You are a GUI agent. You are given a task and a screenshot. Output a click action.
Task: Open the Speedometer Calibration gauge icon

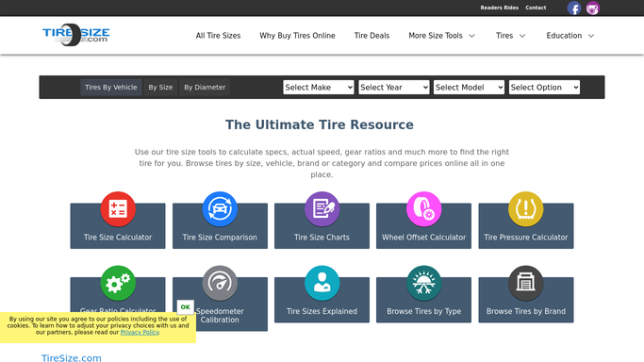220,283
